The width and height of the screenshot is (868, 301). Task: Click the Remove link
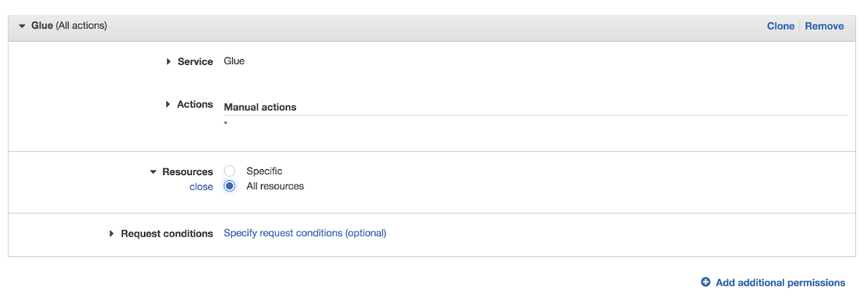coord(824,26)
